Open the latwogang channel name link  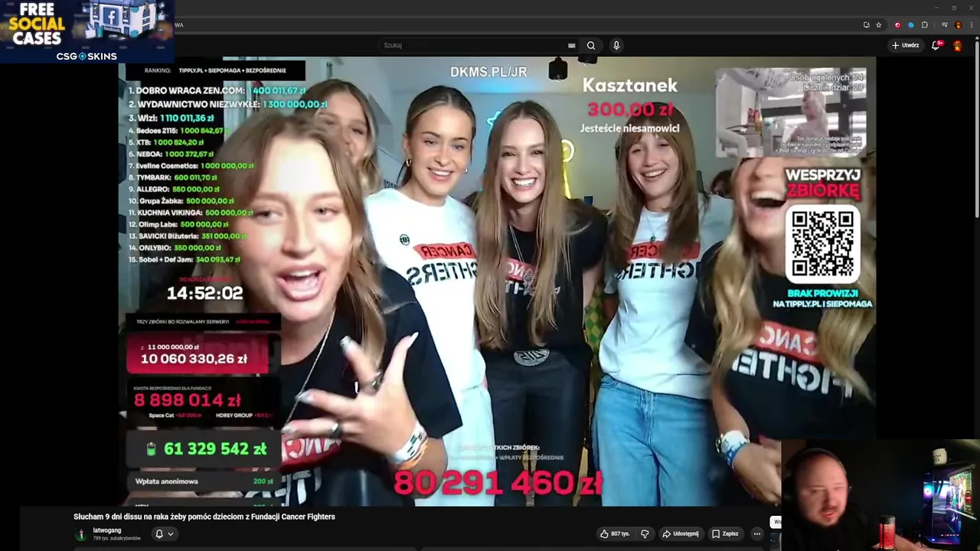click(107, 530)
